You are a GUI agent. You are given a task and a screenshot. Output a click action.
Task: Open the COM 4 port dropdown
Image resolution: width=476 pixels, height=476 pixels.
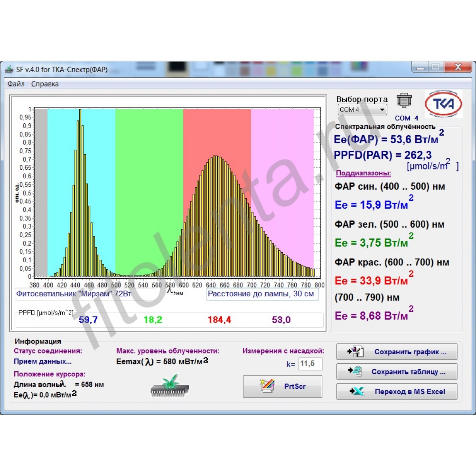point(382,110)
